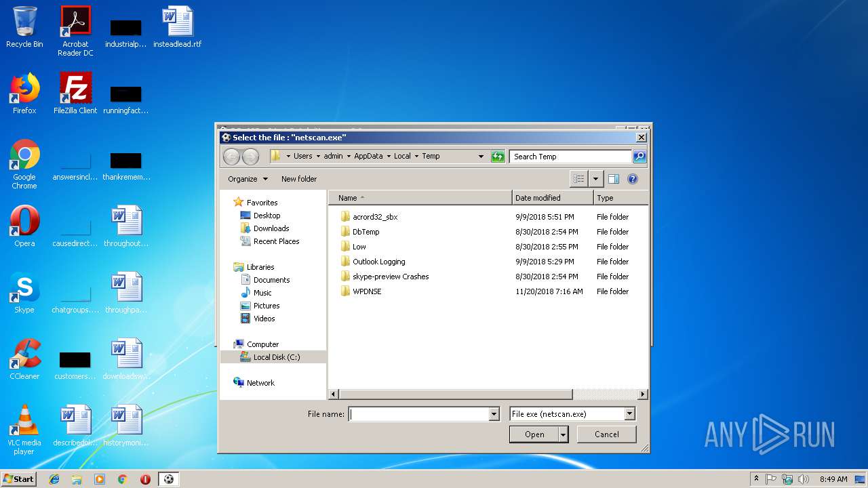This screenshot has height=488, width=868.
Task: Click the File name input field
Action: 418,414
